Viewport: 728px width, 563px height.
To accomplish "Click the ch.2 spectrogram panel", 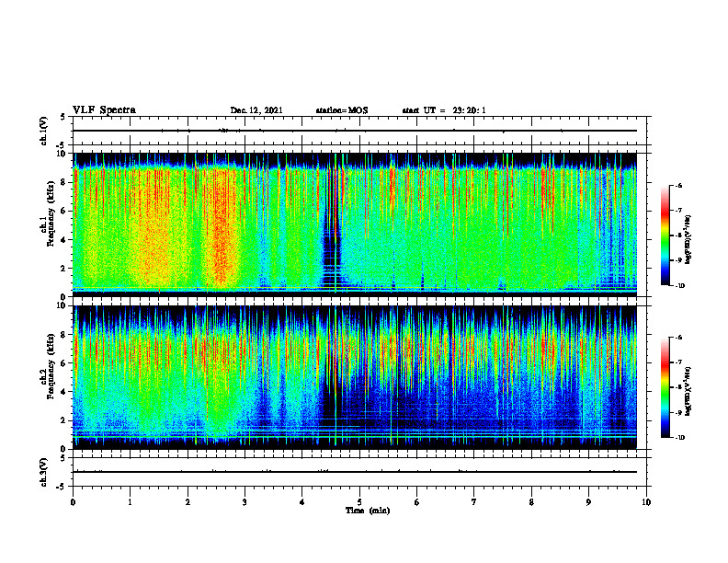I will click(x=355, y=377).
